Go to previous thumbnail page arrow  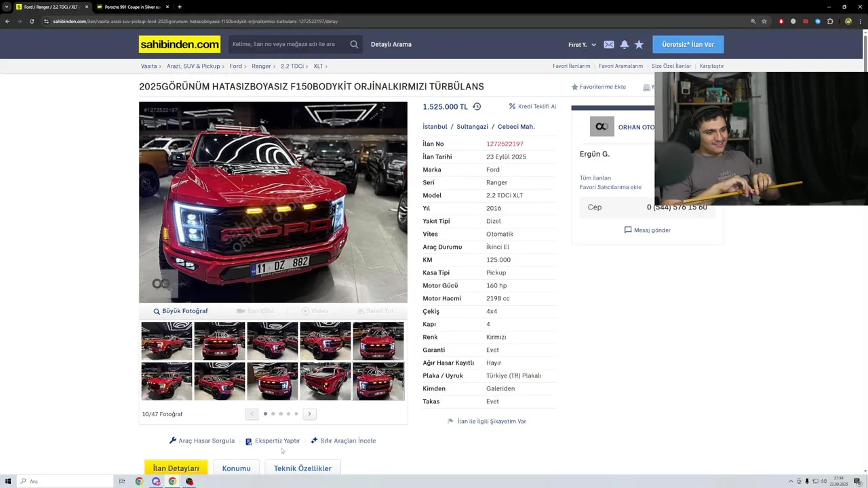click(x=252, y=413)
